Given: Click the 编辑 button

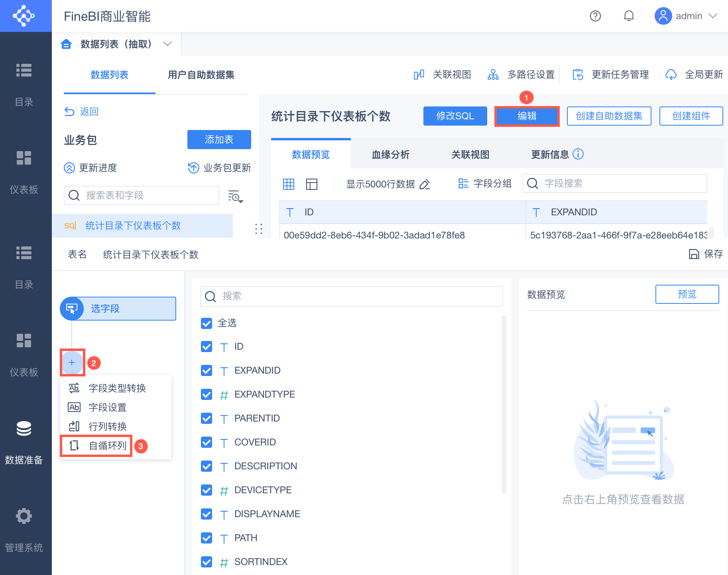Looking at the screenshot, I should pos(527,116).
